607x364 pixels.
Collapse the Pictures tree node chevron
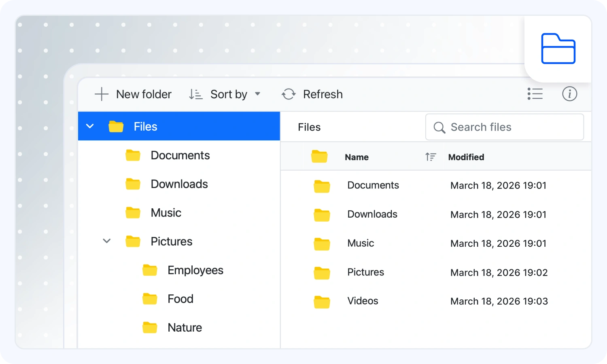tap(107, 241)
